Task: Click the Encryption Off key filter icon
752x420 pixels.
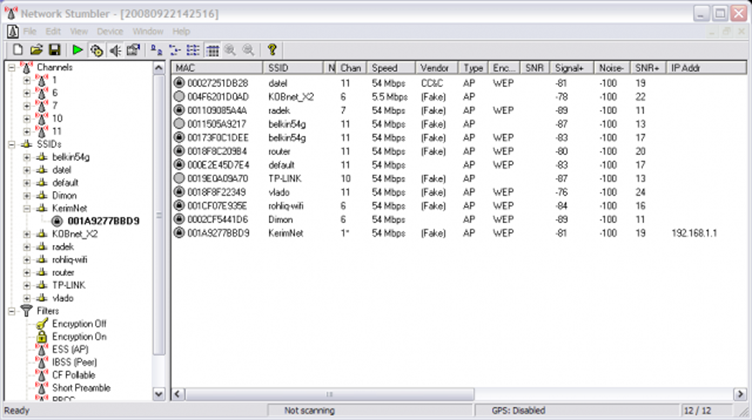Action: 42,324
